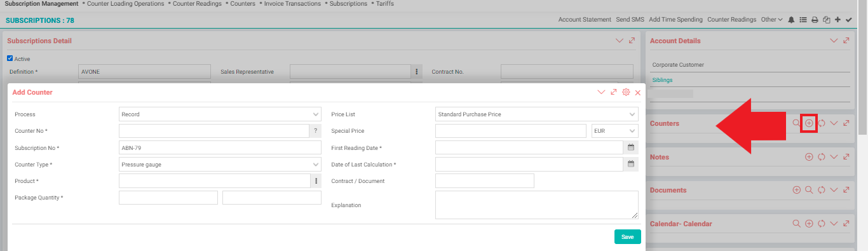This screenshot has height=251, width=868.
Task: Click Add Time Spending
Action: pos(675,20)
